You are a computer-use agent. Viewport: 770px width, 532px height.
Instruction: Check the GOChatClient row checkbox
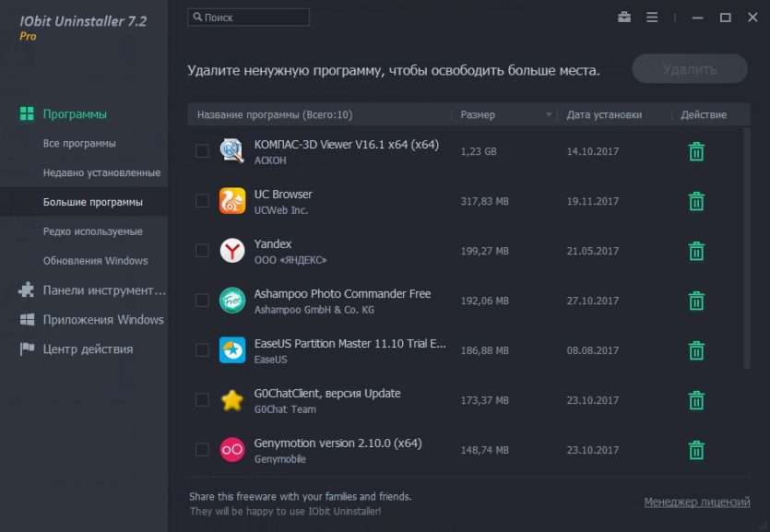click(x=202, y=399)
